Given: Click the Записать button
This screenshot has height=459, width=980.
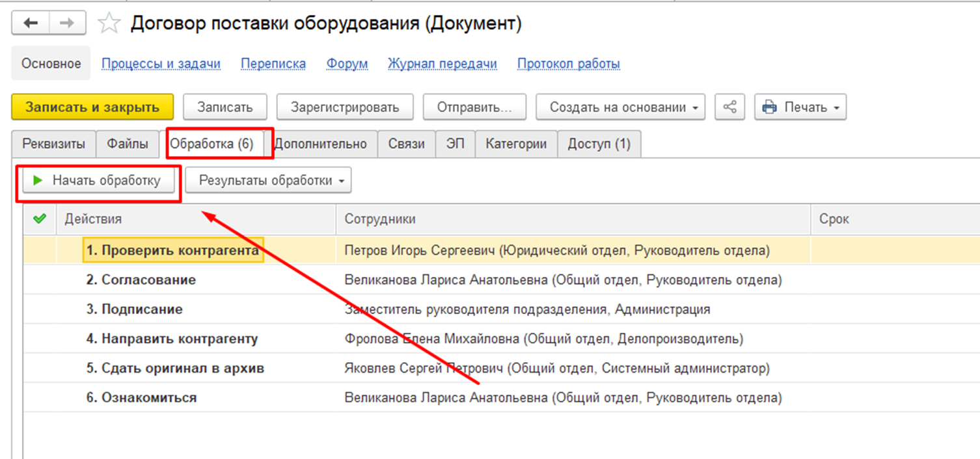Looking at the screenshot, I should pyautogui.click(x=225, y=107).
